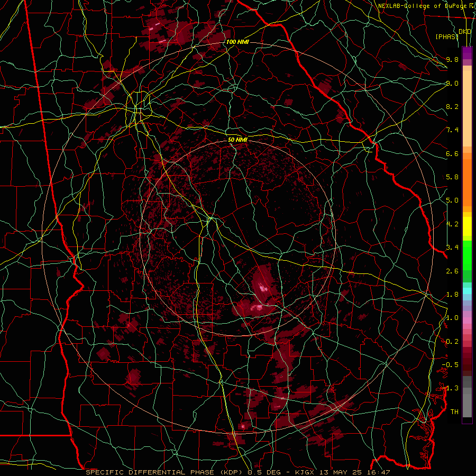Click the 2.6 value on the scale
The width and height of the screenshot is (476, 476).
tap(452, 271)
